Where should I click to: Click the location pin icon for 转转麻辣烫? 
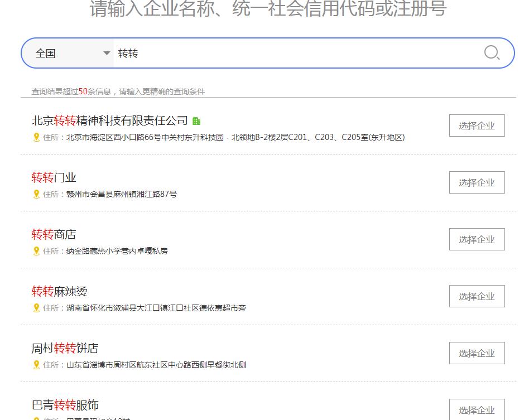(36, 308)
